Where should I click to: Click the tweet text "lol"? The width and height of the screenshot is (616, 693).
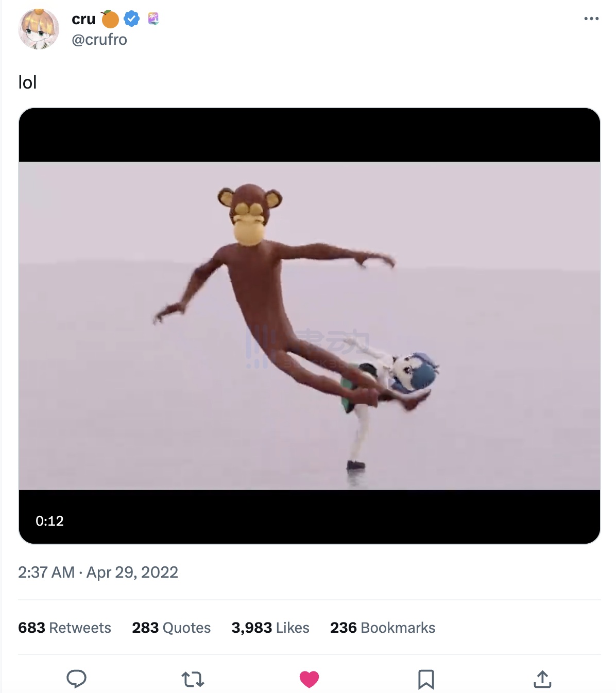27,82
